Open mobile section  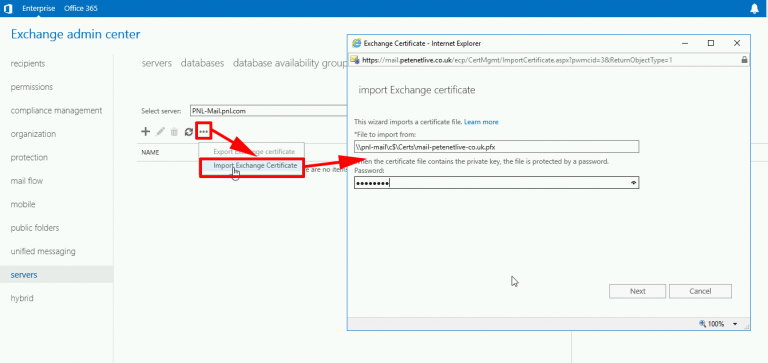pyautogui.click(x=23, y=204)
